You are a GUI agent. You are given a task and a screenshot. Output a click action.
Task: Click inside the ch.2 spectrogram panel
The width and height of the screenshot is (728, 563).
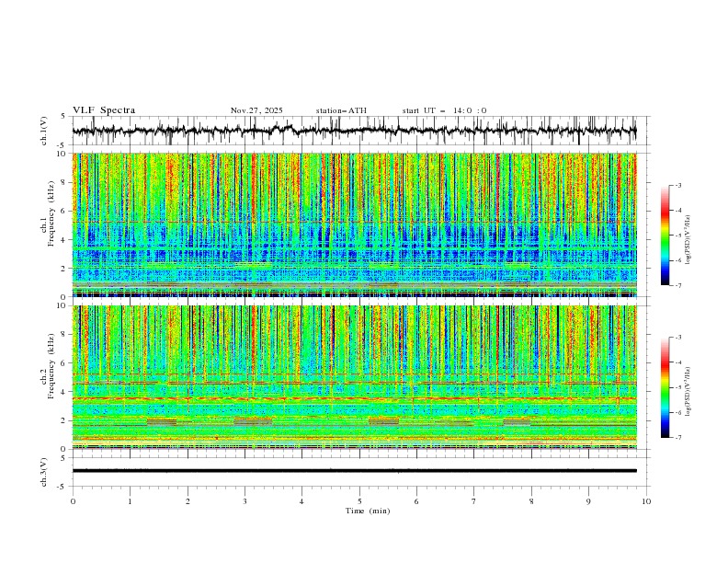tap(354, 377)
